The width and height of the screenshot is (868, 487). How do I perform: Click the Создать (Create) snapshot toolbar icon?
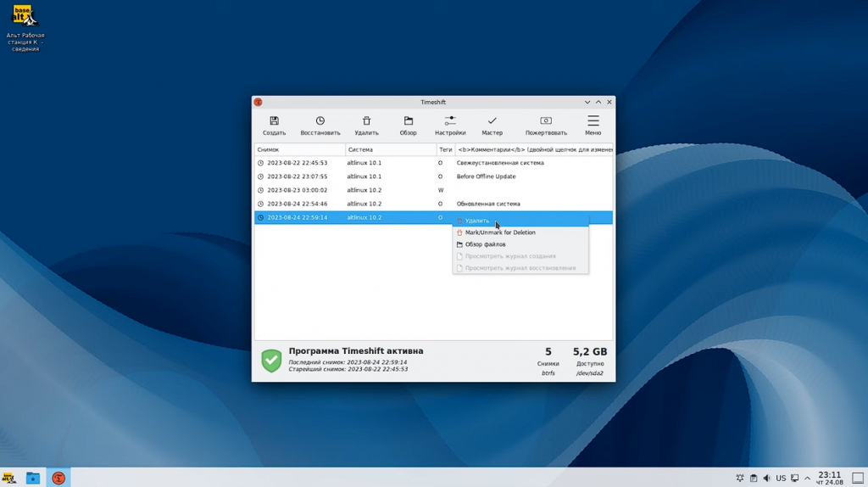pos(274,120)
